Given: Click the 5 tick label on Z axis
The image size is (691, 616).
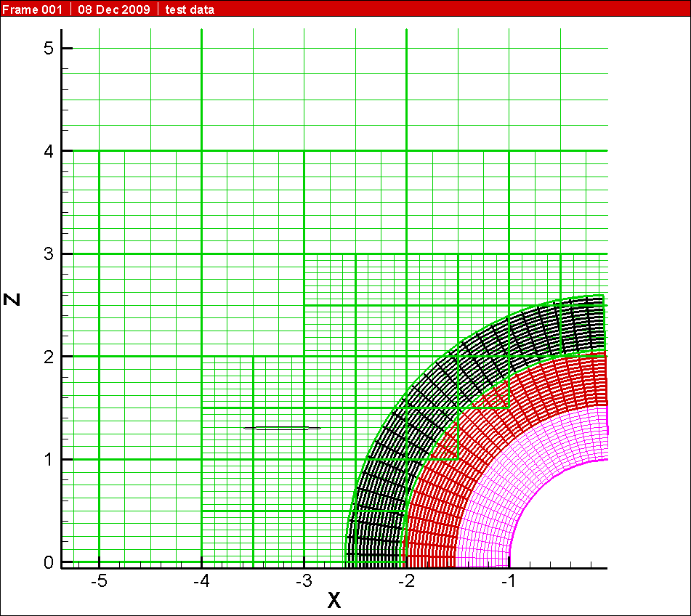Looking at the screenshot, I should click(x=47, y=49).
